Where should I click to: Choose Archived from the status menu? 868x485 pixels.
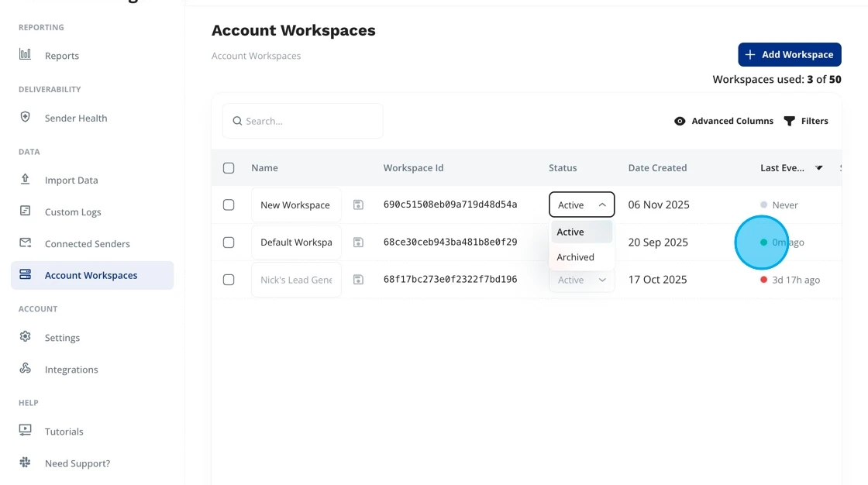click(x=576, y=256)
